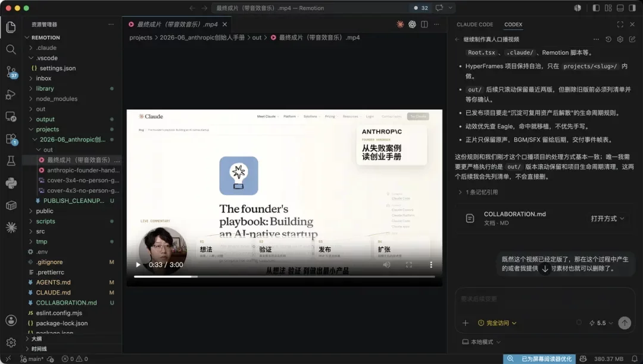
Task: Open the Python view in the activity bar
Action: (11, 183)
